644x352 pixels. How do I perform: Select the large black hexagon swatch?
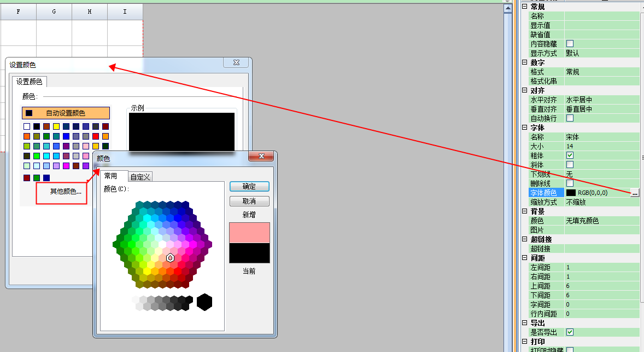[204, 302]
